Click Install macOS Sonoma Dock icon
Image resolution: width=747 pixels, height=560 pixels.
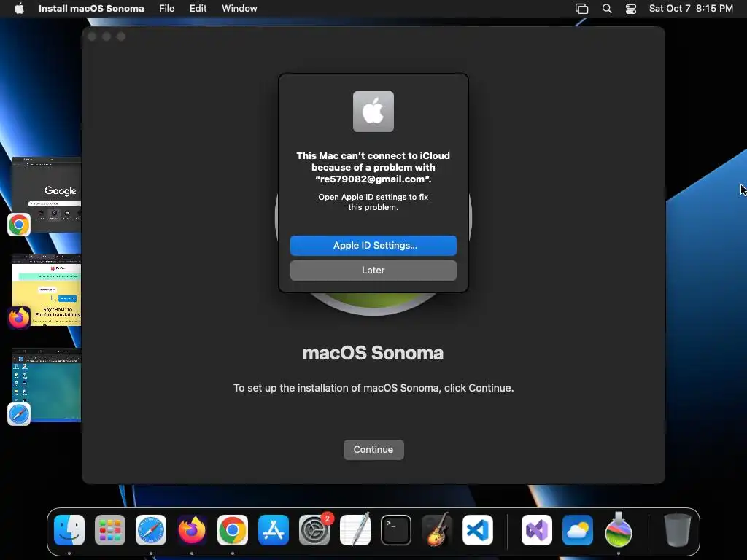click(x=619, y=529)
